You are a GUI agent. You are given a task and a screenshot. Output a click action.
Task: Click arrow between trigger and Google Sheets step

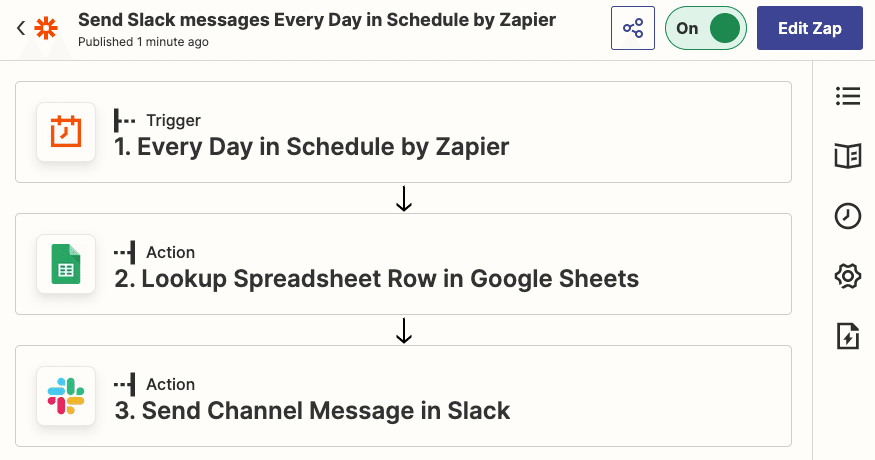click(x=403, y=198)
